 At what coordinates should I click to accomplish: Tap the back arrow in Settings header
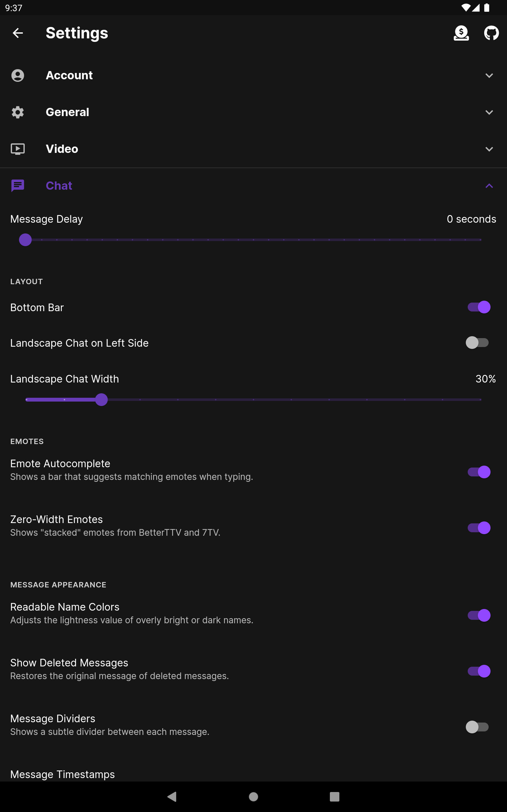point(18,33)
